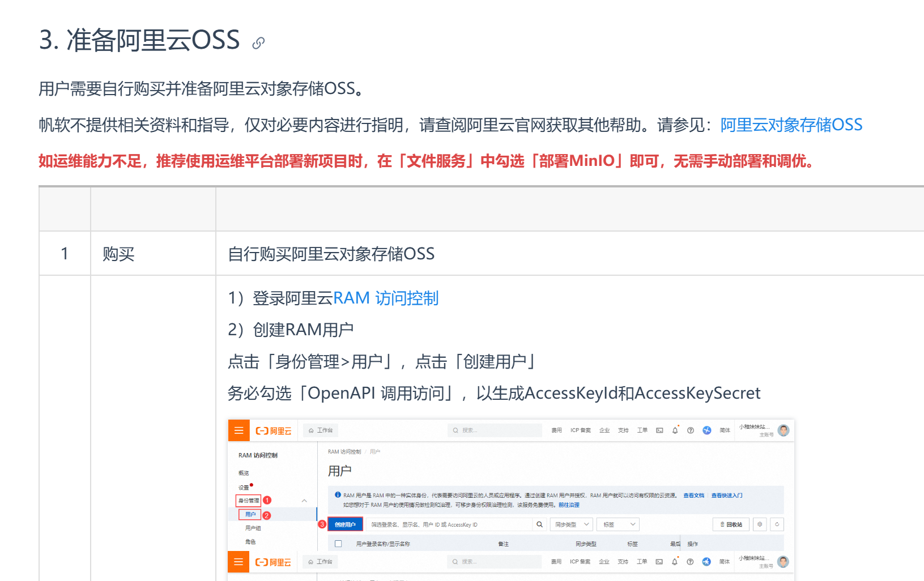Image resolution: width=924 pixels, height=581 pixels.
Task: Click the 阿里云 logo in the lower console header
Action: (x=274, y=562)
